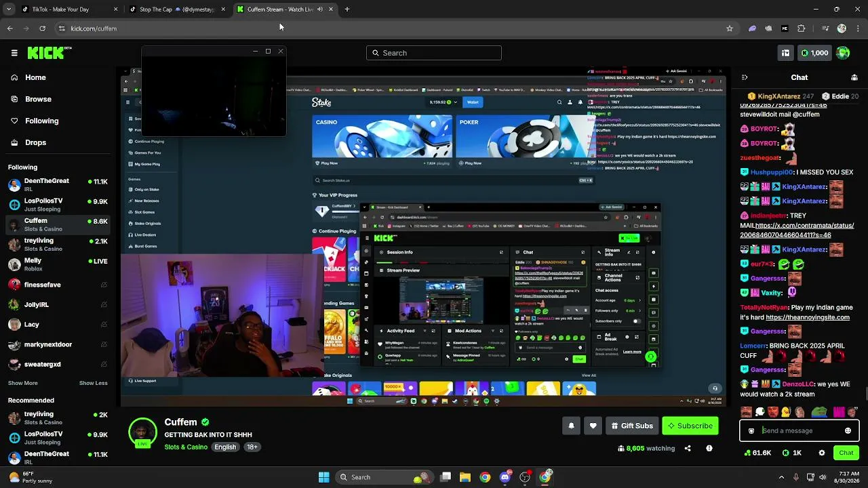The image size is (868, 488).
Task: Open the chat leaderboard gift icon
Action: click(854, 77)
